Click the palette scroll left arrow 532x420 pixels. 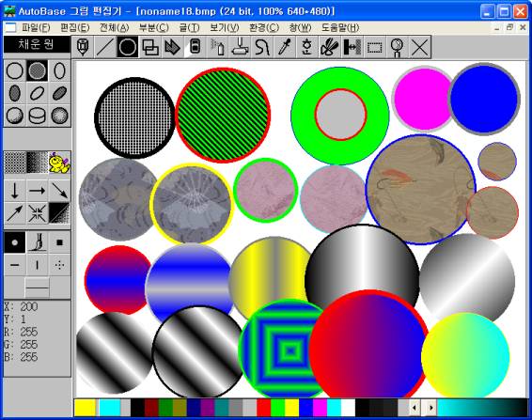(414, 408)
